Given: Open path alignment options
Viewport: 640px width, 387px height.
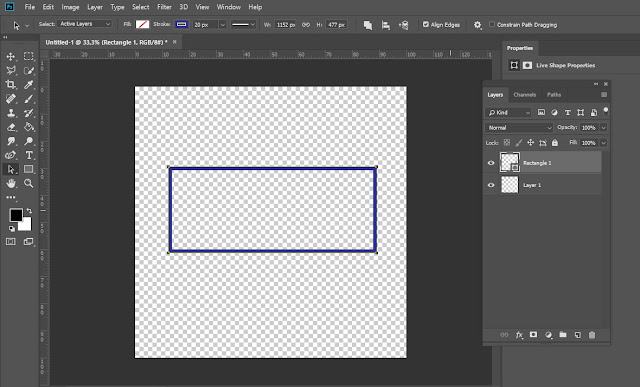Looking at the screenshot, I should coord(385,25).
